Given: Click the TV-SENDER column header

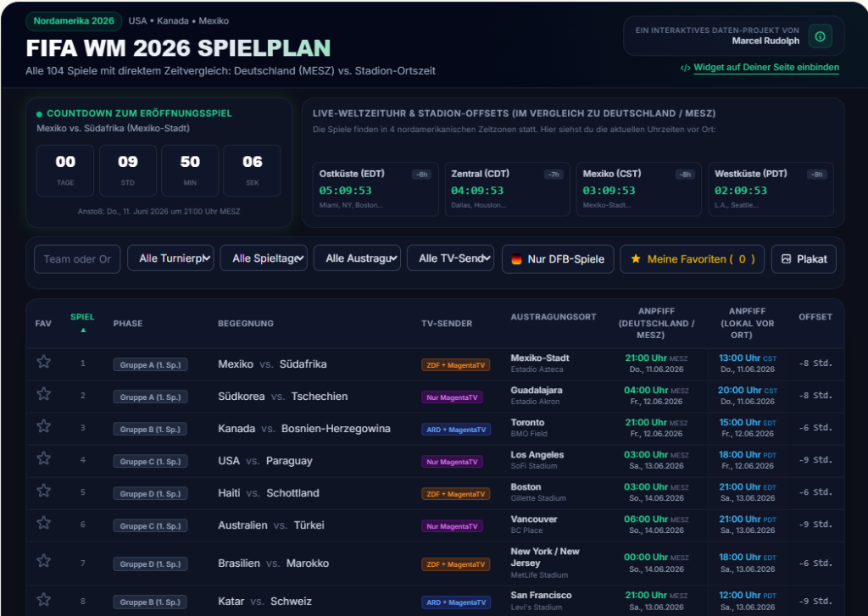Looking at the screenshot, I should pyautogui.click(x=447, y=323).
